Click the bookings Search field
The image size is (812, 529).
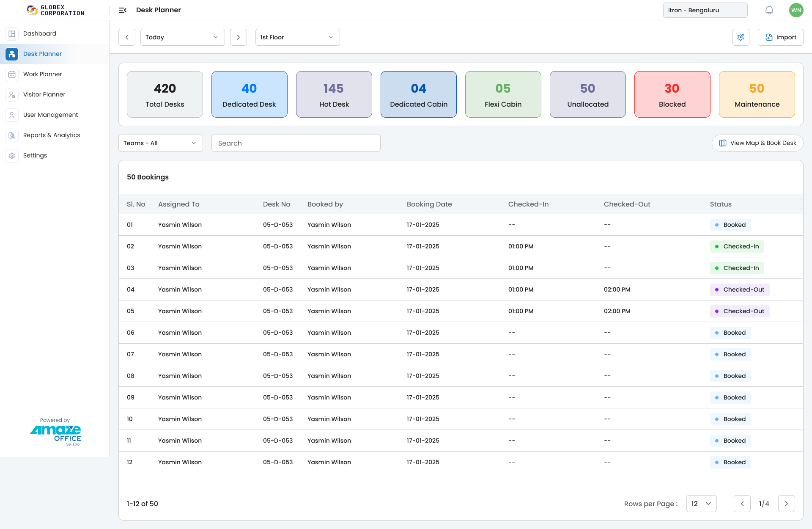pos(296,143)
